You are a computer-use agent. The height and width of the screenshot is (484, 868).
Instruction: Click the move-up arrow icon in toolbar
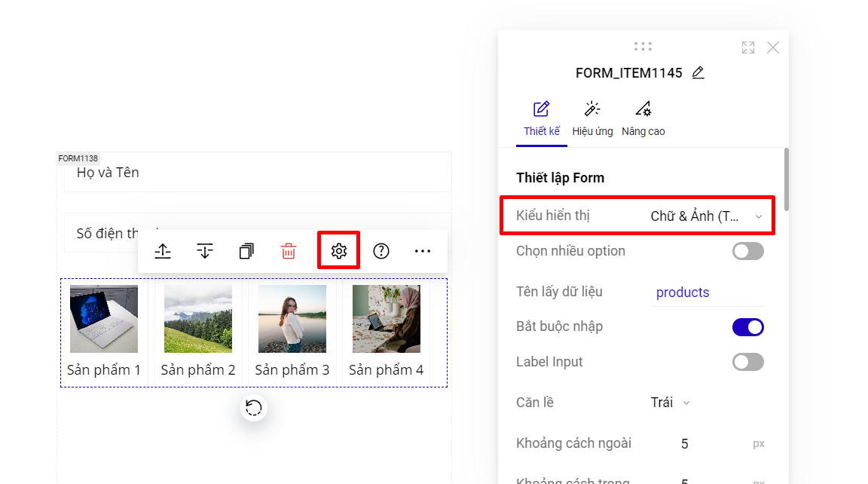click(x=163, y=251)
